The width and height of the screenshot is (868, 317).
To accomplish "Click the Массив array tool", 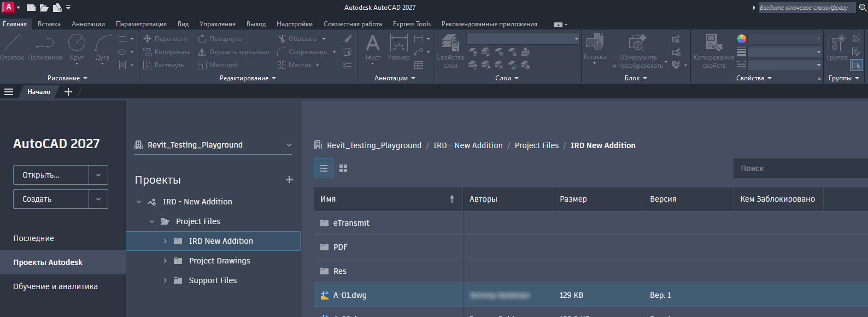I will 295,65.
